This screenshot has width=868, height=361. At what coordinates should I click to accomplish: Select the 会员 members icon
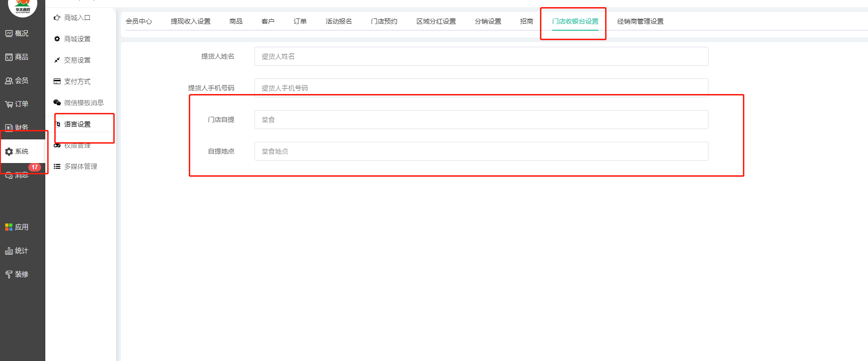point(9,81)
